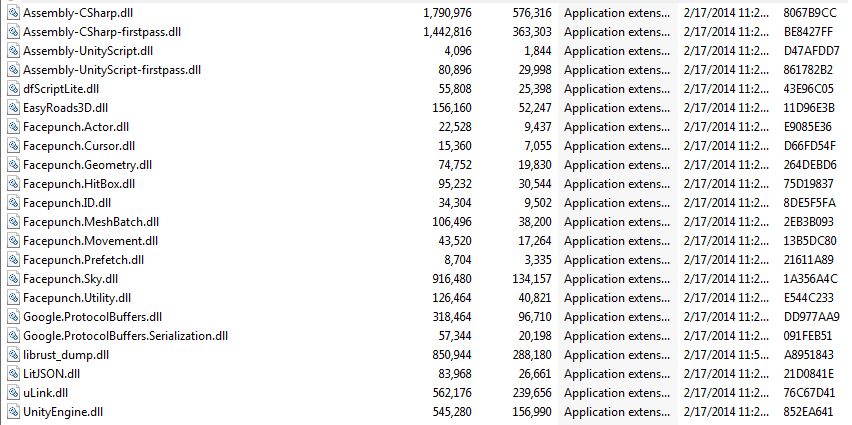This screenshot has width=852, height=425.
Task: Click the UnityEngine.dll file icon
Action: (x=13, y=412)
